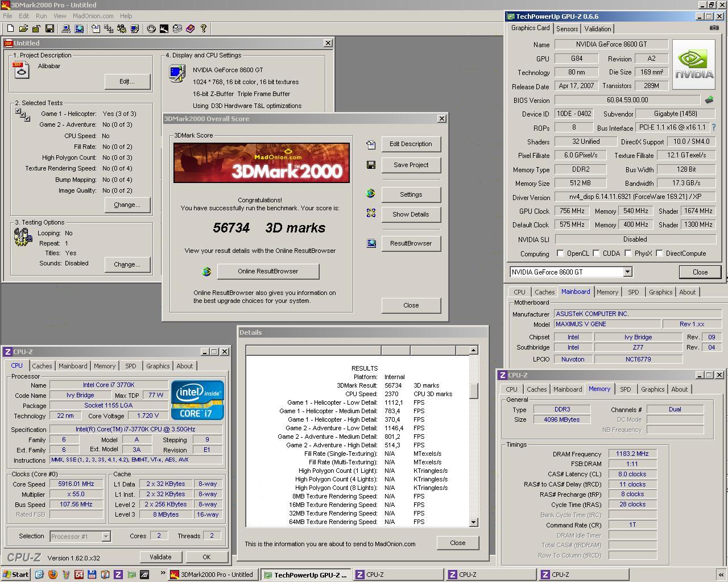Toggle the DirectCompute checkbox in GPU-Z
Image resolution: width=728 pixels, height=582 pixels.
(660, 253)
